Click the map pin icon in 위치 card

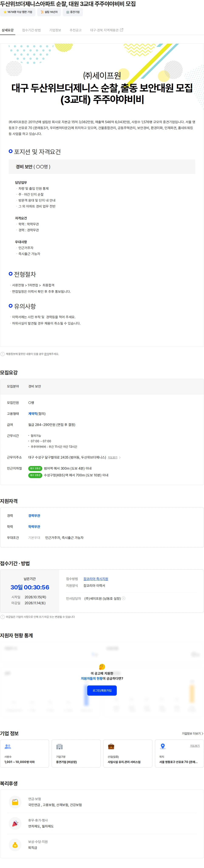(163, 746)
